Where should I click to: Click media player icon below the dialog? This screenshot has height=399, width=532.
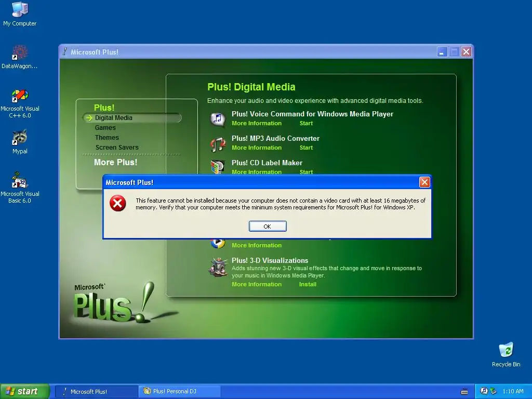tap(218, 243)
